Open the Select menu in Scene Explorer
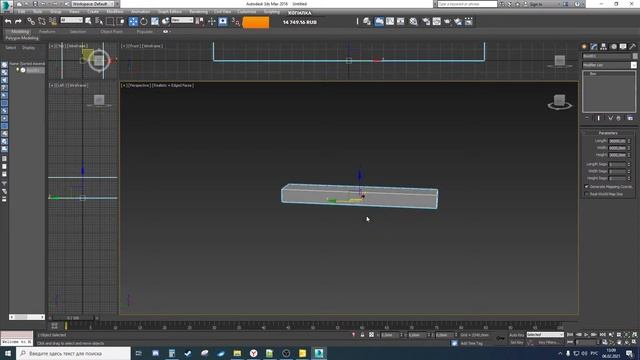This screenshot has width=640, height=360. point(11,48)
